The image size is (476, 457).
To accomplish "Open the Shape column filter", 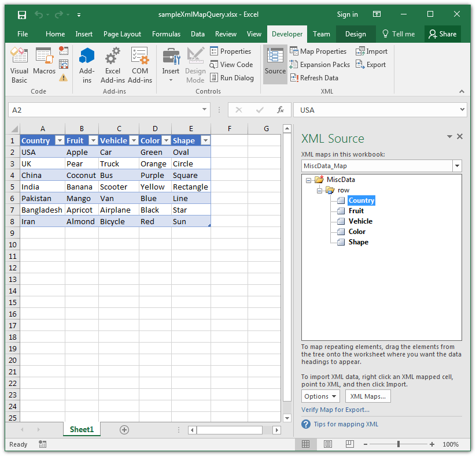I will [205, 140].
